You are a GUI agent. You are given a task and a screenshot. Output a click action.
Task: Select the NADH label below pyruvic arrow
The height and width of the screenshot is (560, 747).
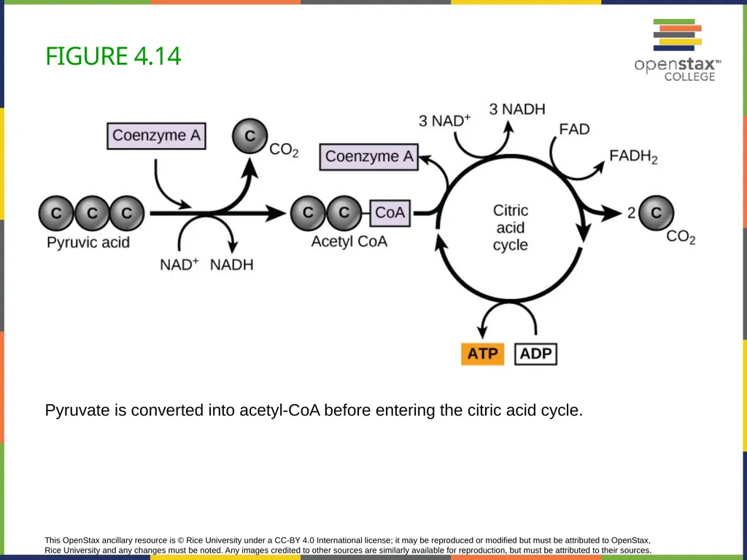(x=231, y=265)
